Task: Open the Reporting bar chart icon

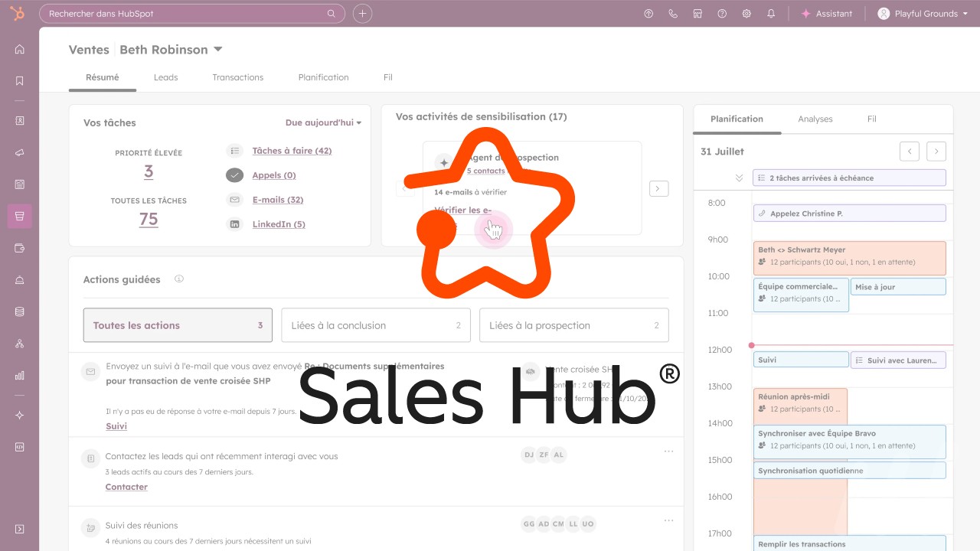Action: 19,376
